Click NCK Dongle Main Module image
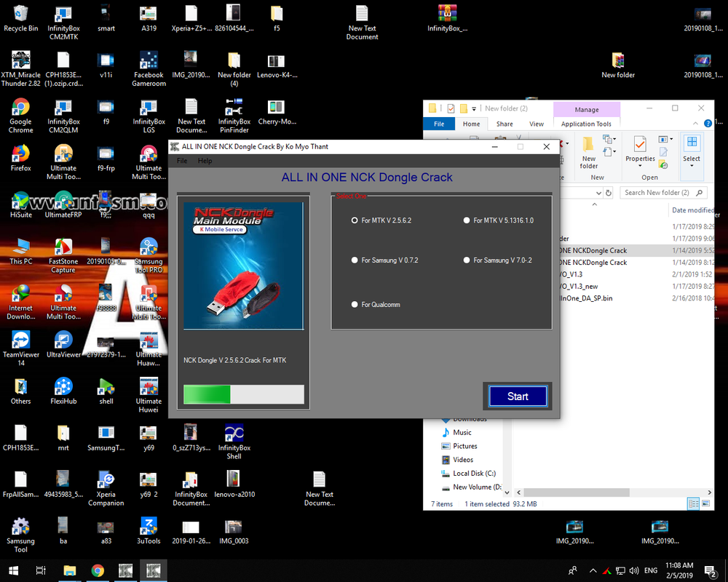Image resolution: width=728 pixels, height=582 pixels. point(244,266)
